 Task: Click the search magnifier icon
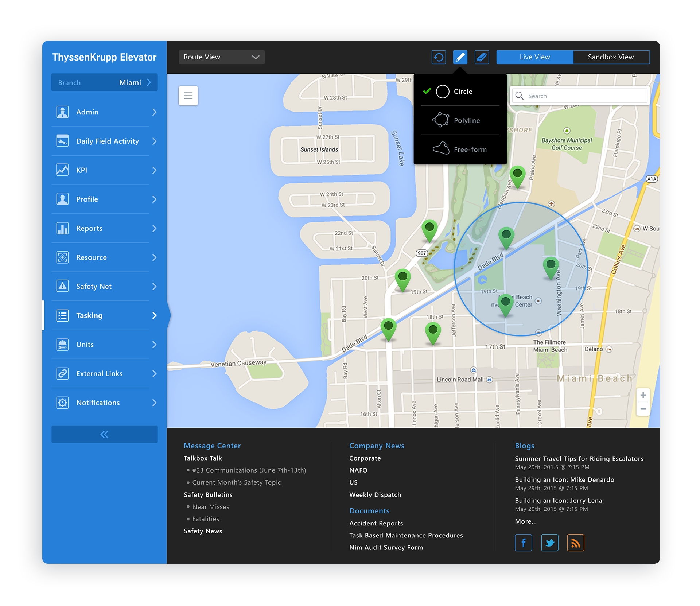point(520,96)
